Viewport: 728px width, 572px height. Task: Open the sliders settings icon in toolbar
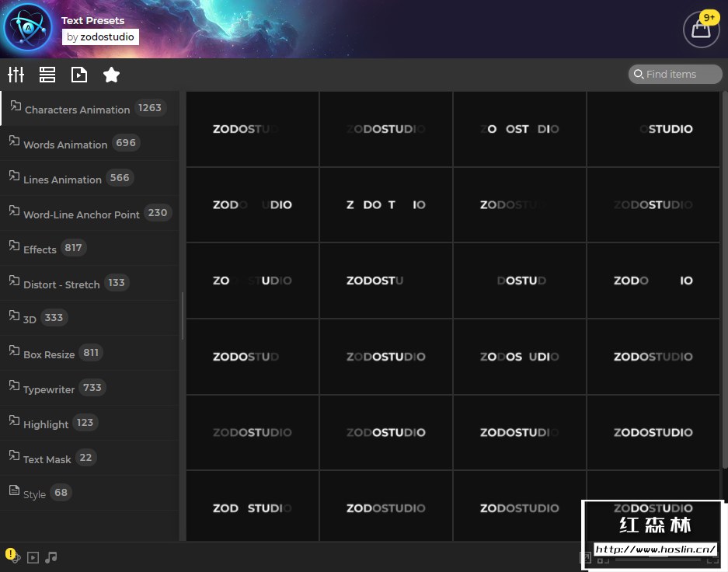16,75
